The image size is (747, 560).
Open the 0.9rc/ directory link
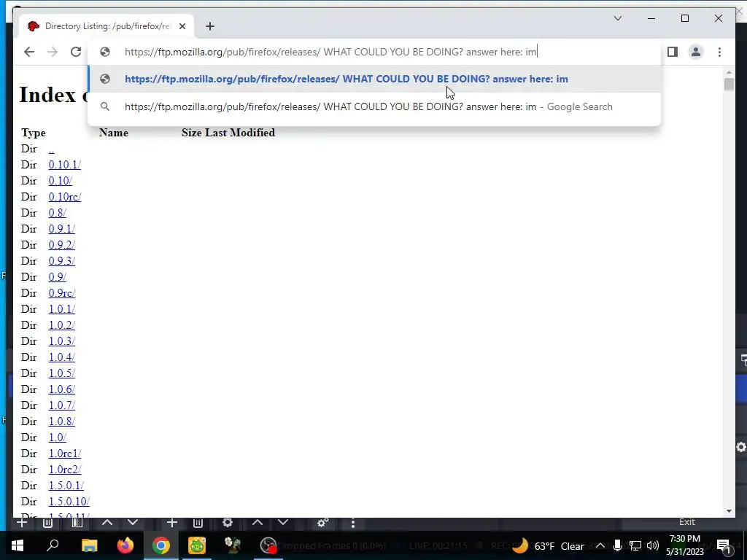coord(61,293)
